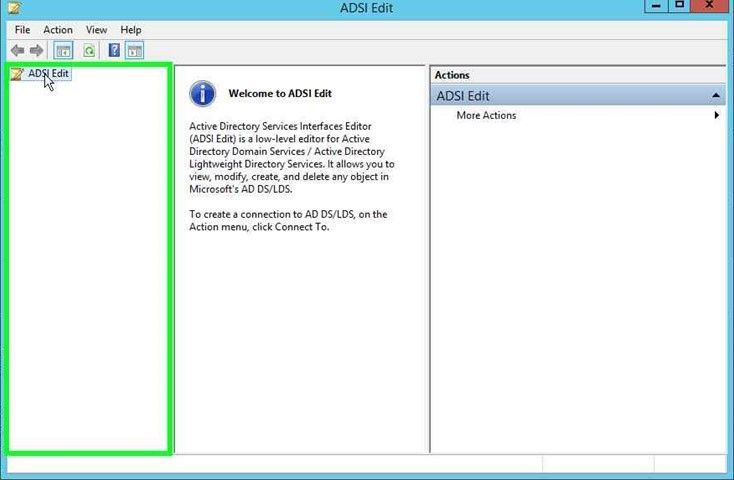Click the Forward arrow toolbar icon
The height and width of the screenshot is (480, 734).
[37, 50]
